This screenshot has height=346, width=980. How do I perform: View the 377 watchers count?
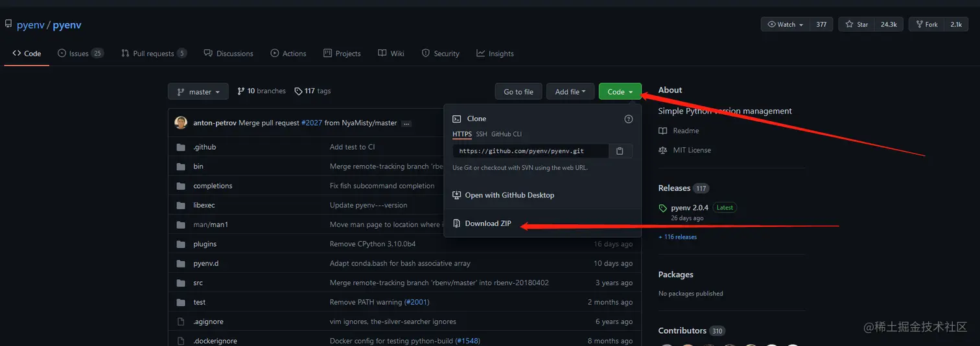821,25
